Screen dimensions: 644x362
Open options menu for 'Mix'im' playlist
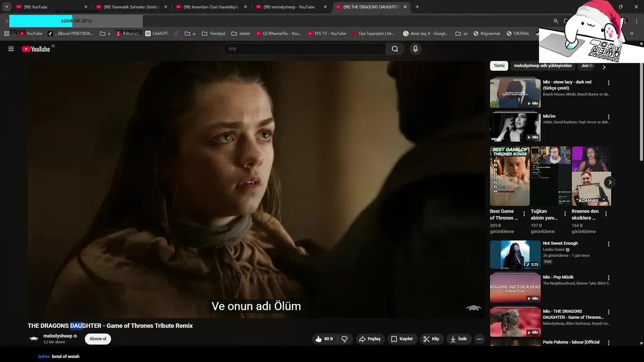point(608,117)
